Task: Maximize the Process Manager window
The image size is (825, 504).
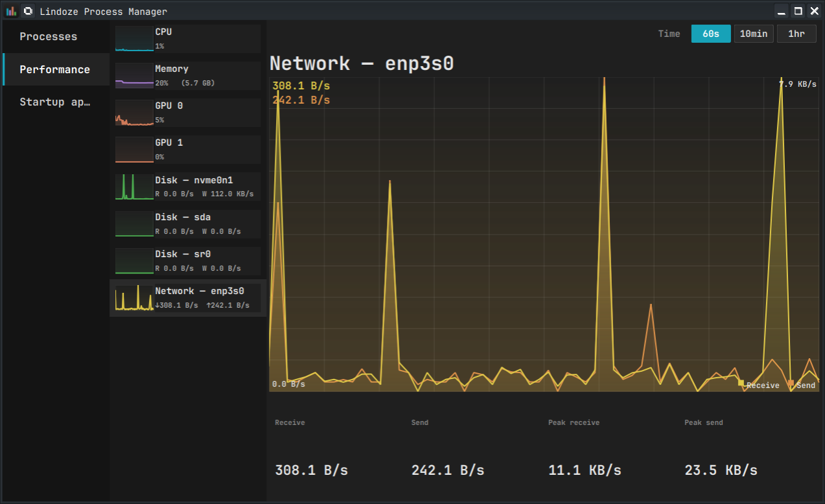Action: pos(798,11)
